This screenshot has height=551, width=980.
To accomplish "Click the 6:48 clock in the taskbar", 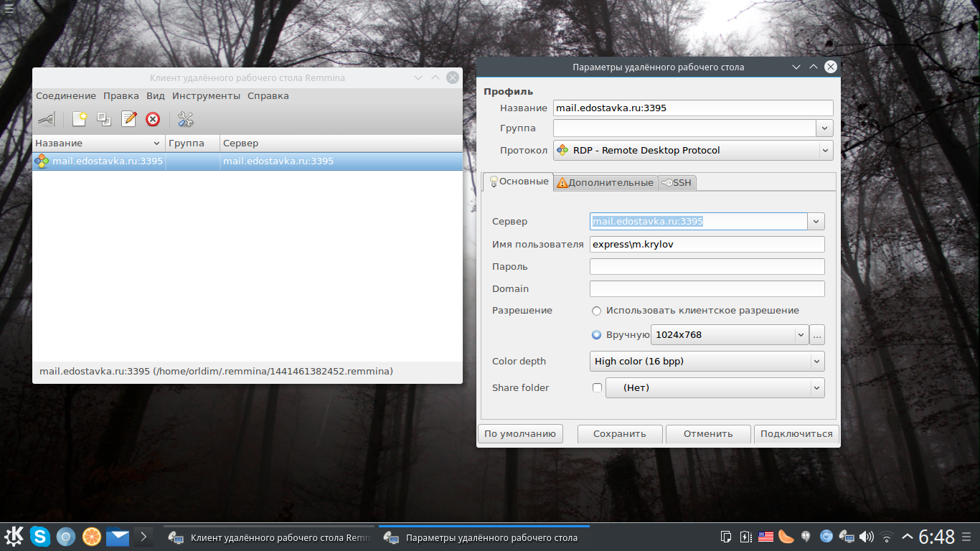I will point(937,537).
